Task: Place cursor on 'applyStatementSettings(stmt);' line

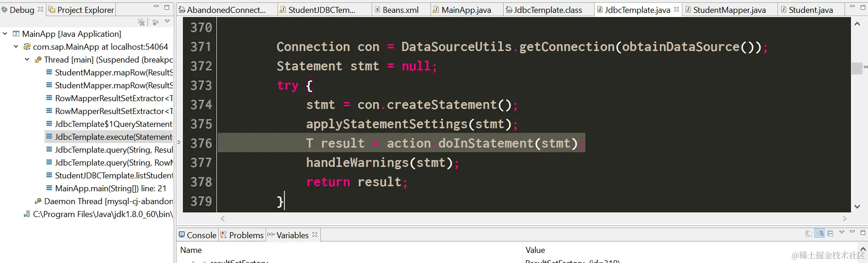Action: (x=412, y=124)
